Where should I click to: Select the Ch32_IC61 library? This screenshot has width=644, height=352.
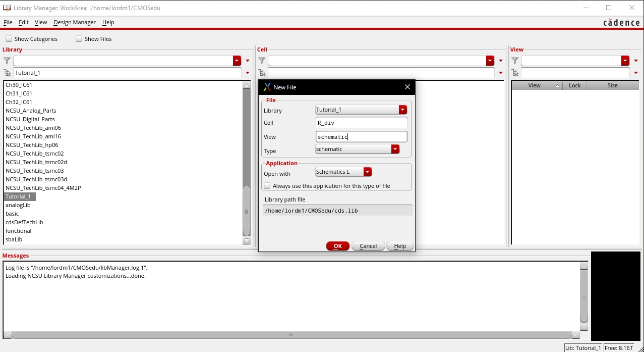point(19,102)
